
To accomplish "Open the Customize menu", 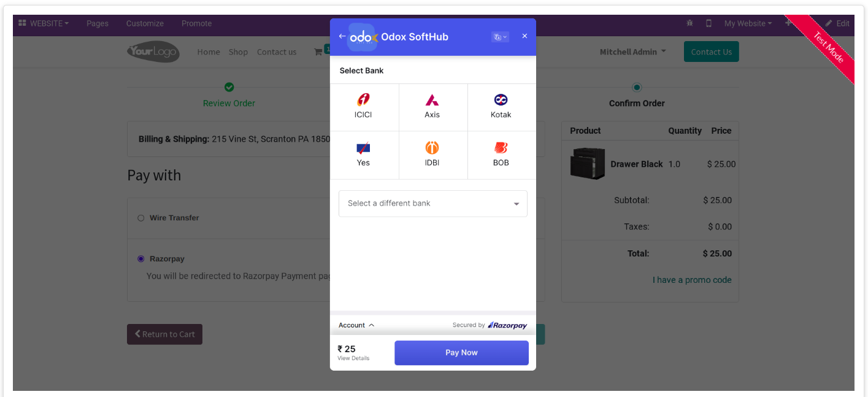I will [x=145, y=23].
